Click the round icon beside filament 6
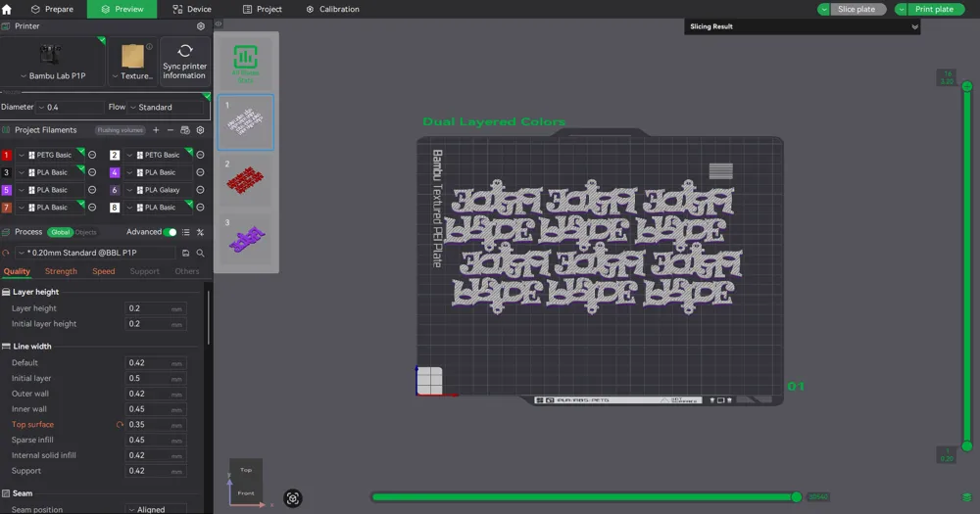This screenshot has width=980, height=514. click(x=200, y=190)
